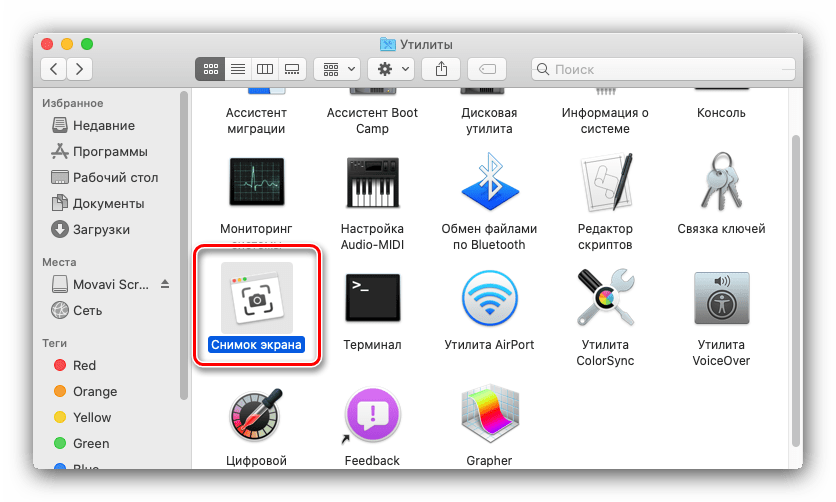Open the Activity Monitor (Мониторинг) app icon
This screenshot has height=502, width=836.
click(256, 182)
